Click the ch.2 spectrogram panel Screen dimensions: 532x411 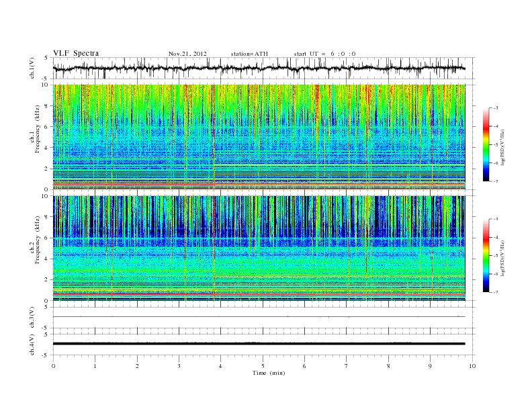tap(259, 248)
